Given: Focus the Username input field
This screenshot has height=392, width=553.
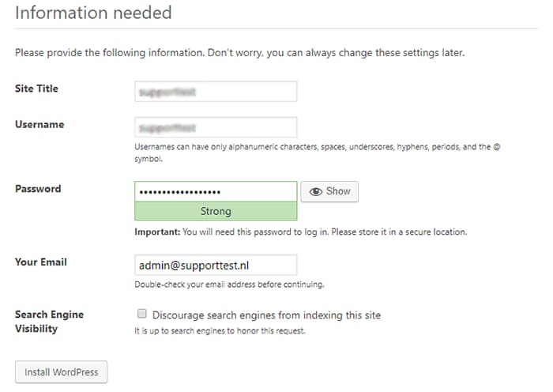Looking at the screenshot, I should click(216, 127).
